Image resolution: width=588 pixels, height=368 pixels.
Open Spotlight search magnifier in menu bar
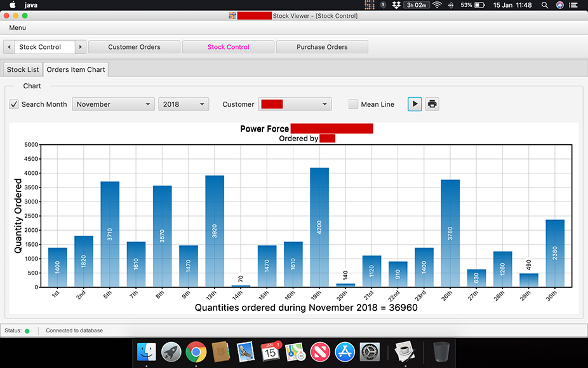coord(544,5)
